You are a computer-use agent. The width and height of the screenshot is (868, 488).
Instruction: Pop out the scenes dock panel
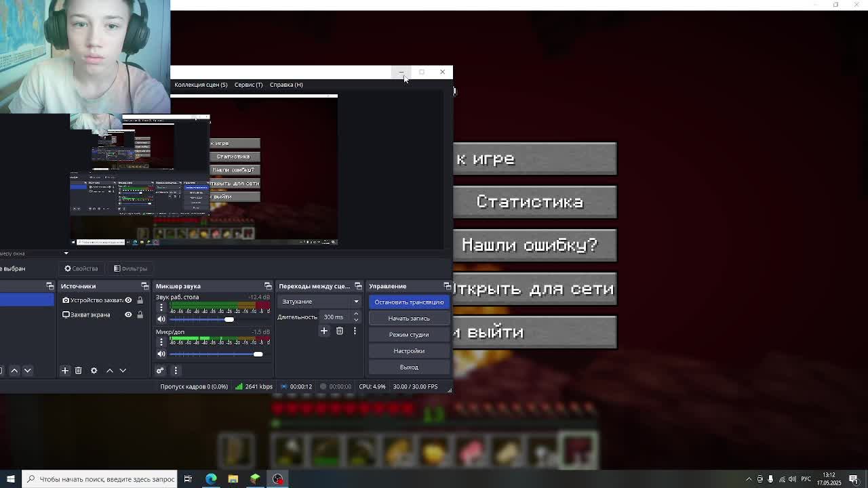tap(50, 286)
